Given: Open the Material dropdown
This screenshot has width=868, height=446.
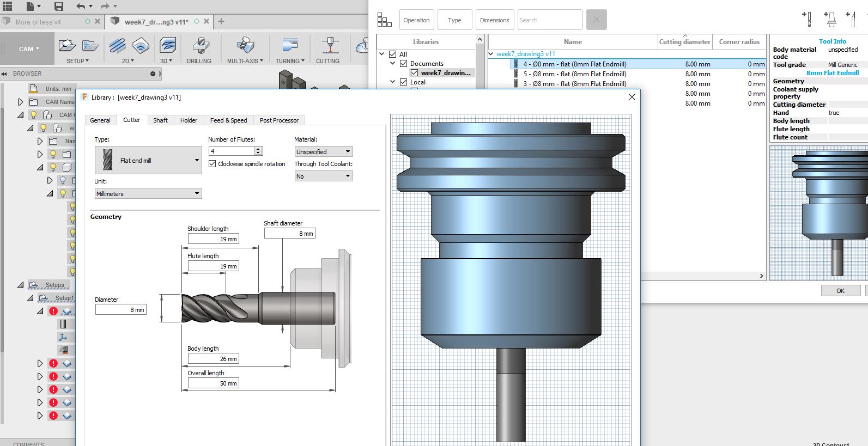Looking at the screenshot, I should coord(323,151).
